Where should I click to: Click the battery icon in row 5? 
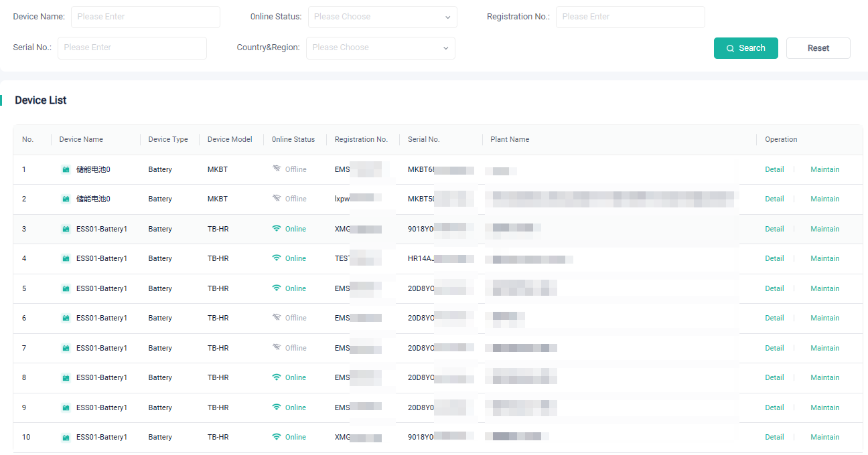(66, 289)
